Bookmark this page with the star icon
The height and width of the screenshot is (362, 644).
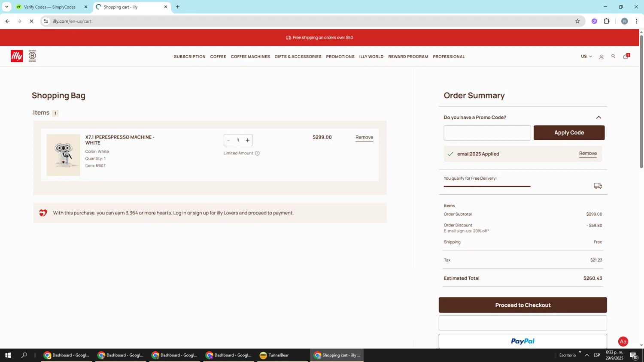point(577,21)
